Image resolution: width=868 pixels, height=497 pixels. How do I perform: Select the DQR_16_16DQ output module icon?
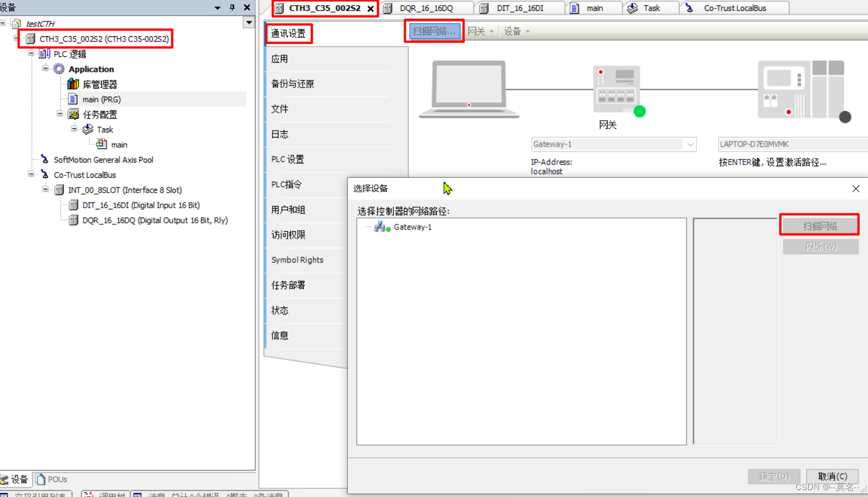(73, 220)
